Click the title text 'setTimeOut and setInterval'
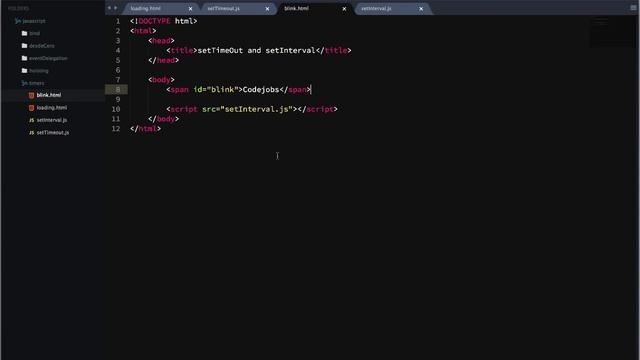This screenshot has width=640, height=360. [x=256, y=51]
